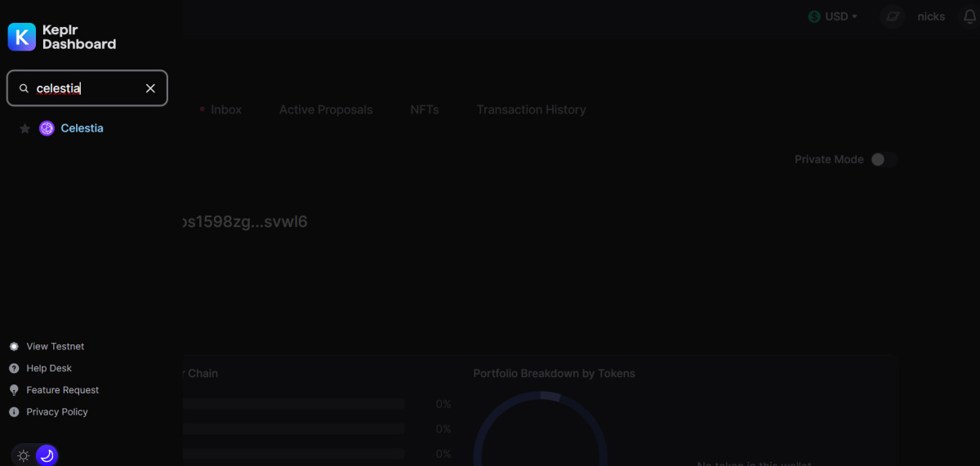Click the View Testnet icon

[x=14, y=347]
